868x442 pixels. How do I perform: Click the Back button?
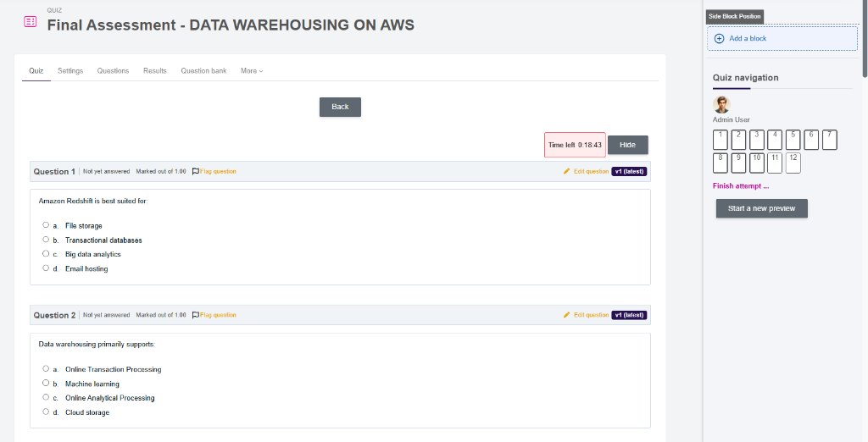pos(340,107)
